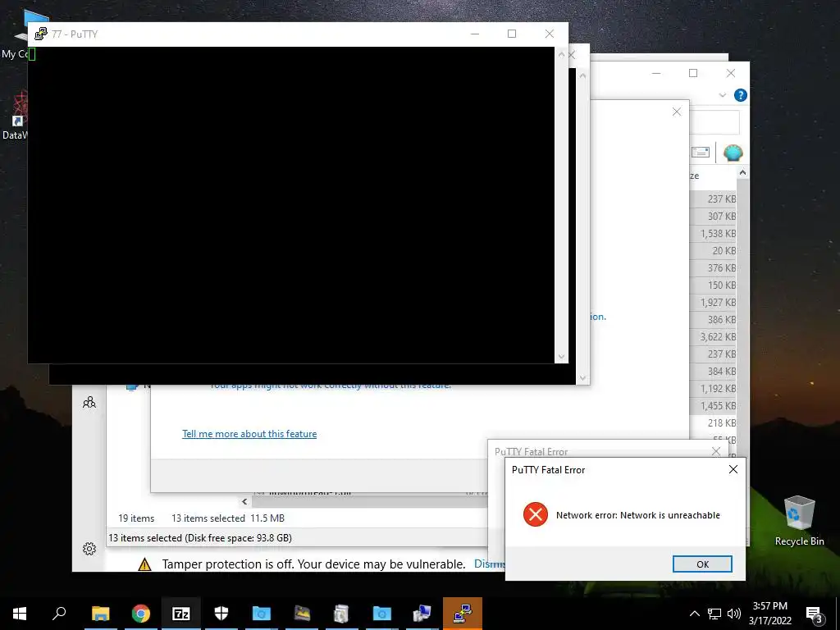Open Family options icon in Windows Security sidebar
840x630 pixels.
point(89,402)
